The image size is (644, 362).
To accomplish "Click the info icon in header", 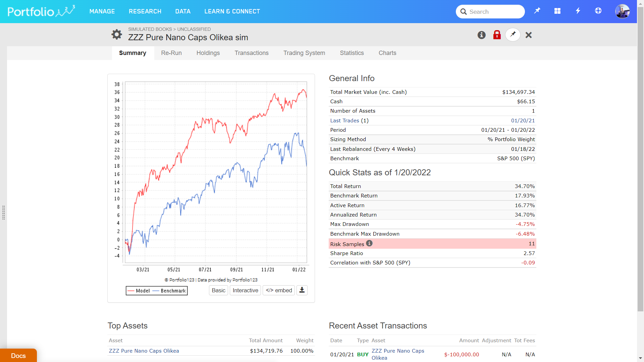I will [x=481, y=35].
